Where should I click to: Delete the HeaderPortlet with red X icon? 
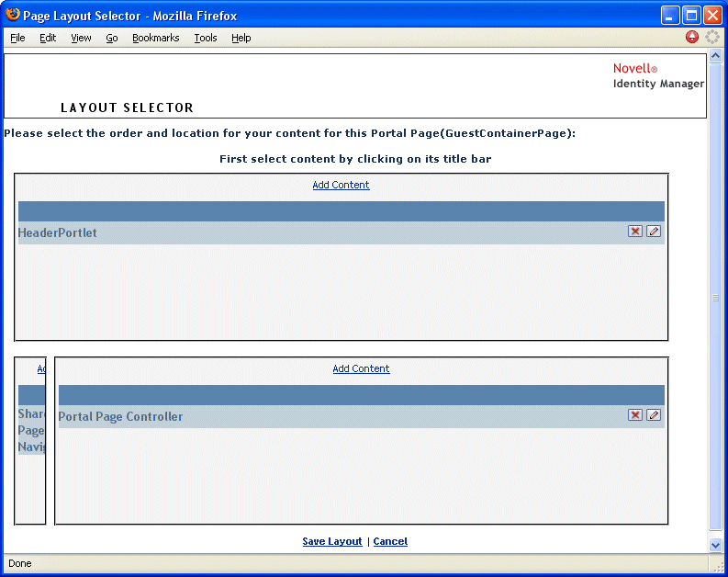[x=634, y=232]
